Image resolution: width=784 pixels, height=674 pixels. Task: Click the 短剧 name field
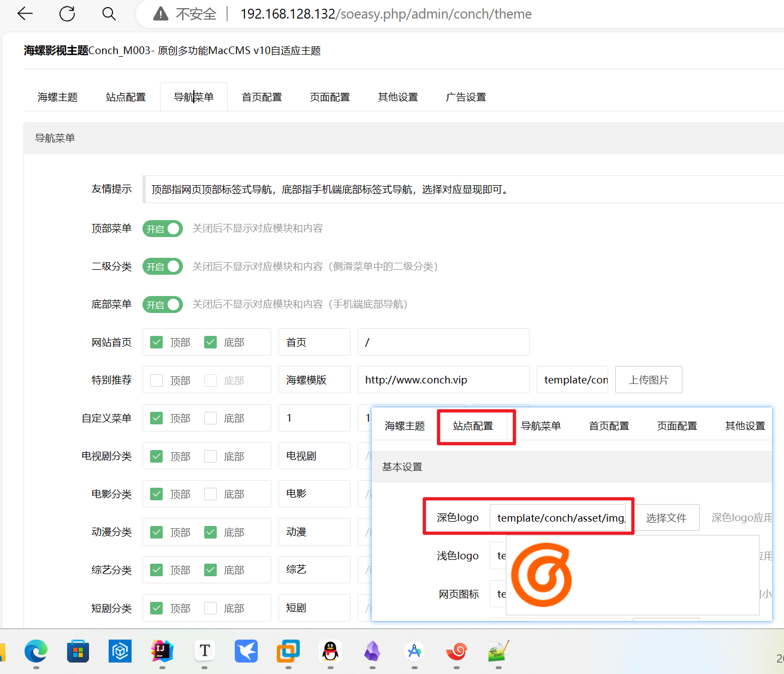pyautogui.click(x=314, y=607)
